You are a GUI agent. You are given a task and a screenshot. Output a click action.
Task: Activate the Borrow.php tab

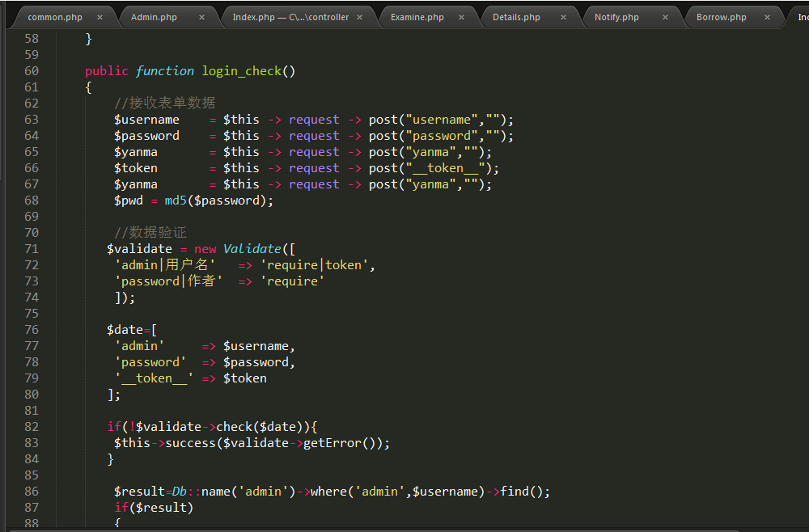(x=721, y=17)
